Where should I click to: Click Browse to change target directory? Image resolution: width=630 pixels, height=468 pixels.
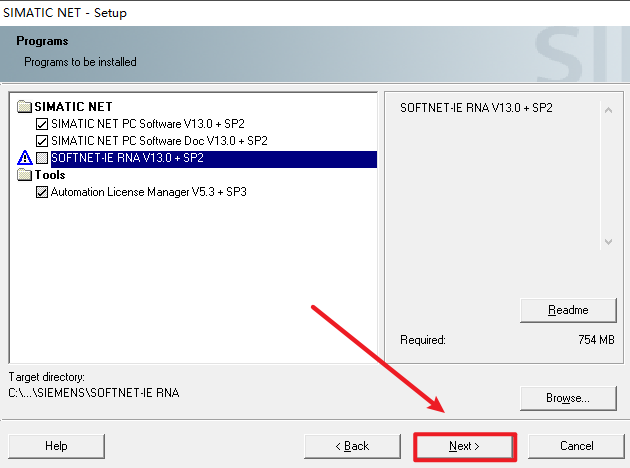coord(568,398)
